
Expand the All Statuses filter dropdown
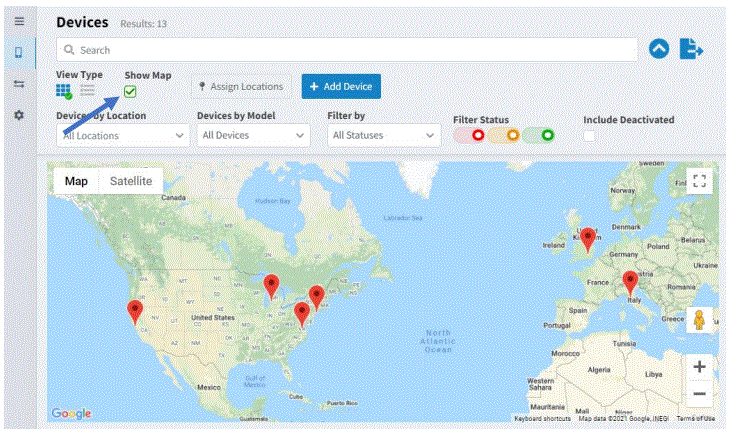[x=384, y=135]
